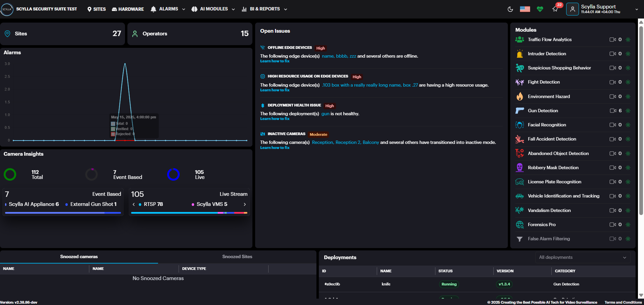Viewport: 644px width, 305px height.
Task: Click the Gun Detection camera icon
Action: (613, 111)
